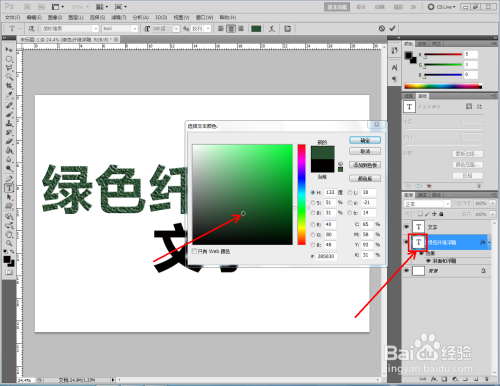Toggle the 斜面和浮雕 effect visibility eye
This screenshot has width=500, height=386.
pyautogui.click(x=428, y=261)
